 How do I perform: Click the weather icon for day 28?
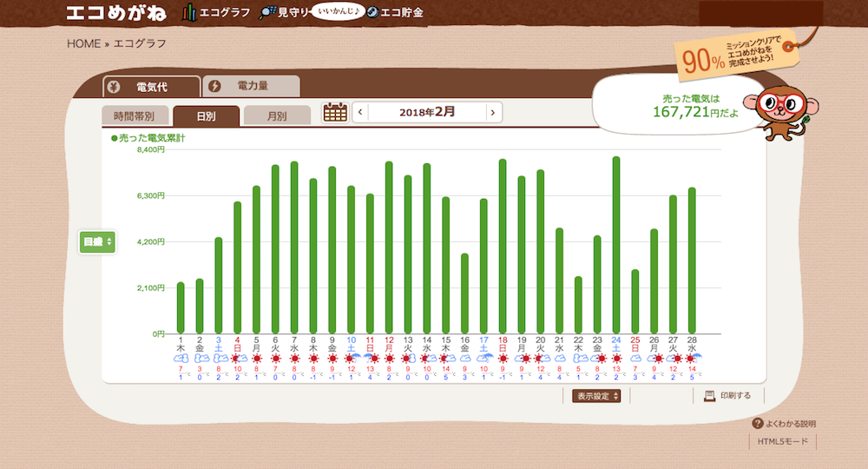click(x=693, y=359)
